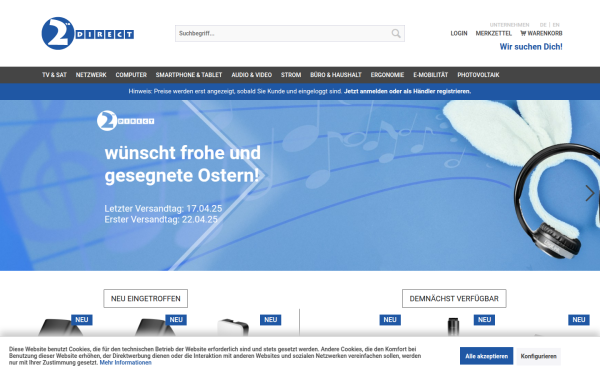Open the NETZWERK menu
Image resolution: width=600 pixels, height=375 pixels.
point(91,75)
